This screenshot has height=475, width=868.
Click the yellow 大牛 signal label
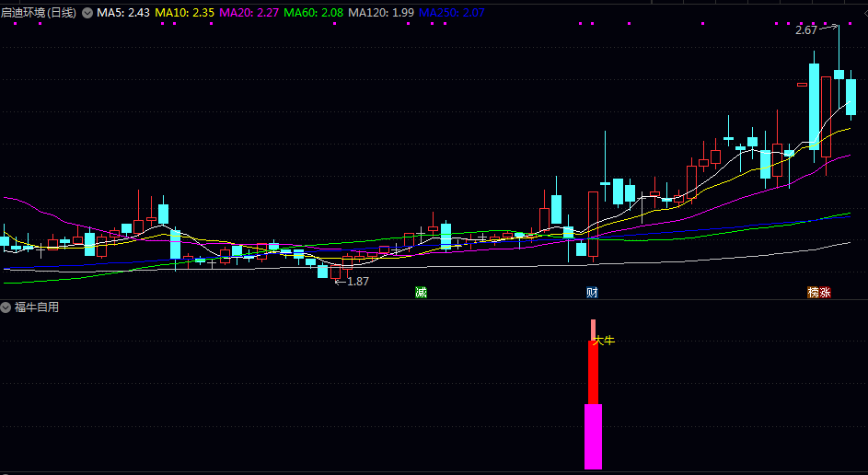click(x=604, y=341)
